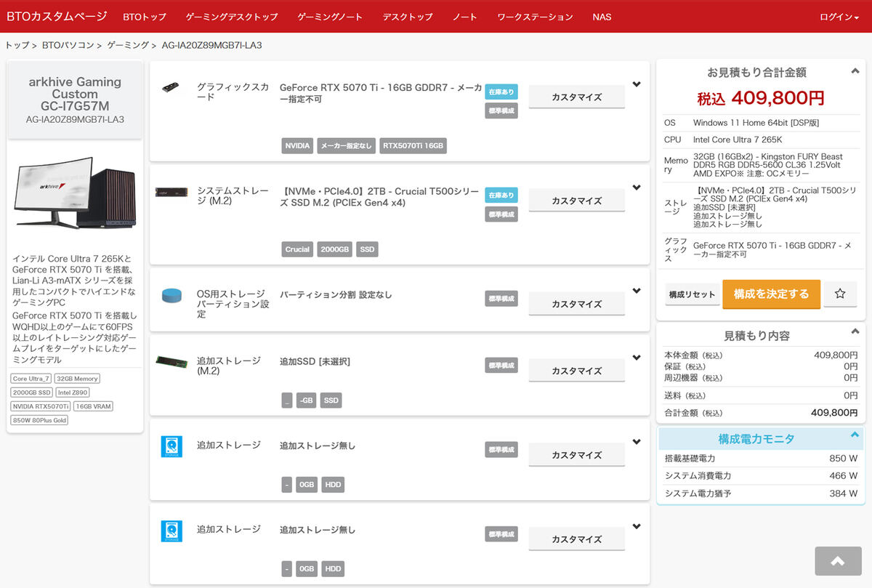Expand the OS用ストレージパーティション設定 chevron
Screen dimensions: 872x588
pos(637,291)
